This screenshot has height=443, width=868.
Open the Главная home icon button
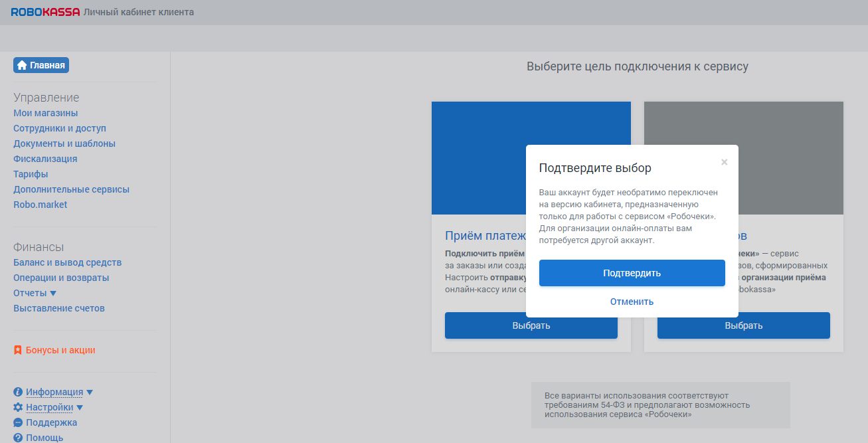(23, 64)
